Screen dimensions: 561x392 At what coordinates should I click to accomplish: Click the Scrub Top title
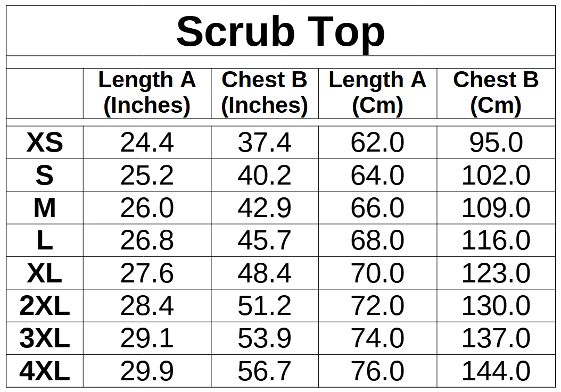point(280,32)
